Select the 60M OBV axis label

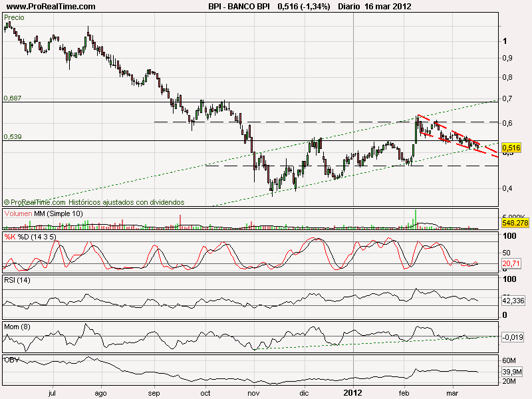509,360
